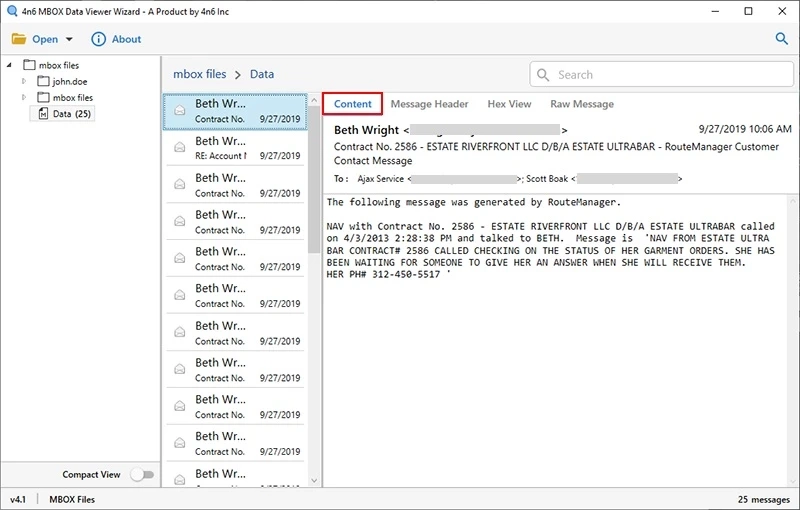800x510 pixels.
Task: Switch to the Raw Message tab
Action: 582,104
